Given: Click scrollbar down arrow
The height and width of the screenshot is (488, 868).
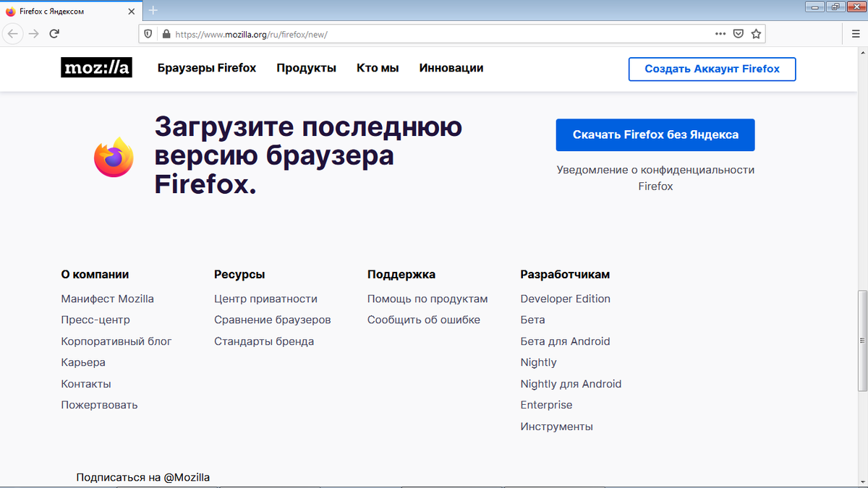Looking at the screenshot, I should [x=861, y=482].
